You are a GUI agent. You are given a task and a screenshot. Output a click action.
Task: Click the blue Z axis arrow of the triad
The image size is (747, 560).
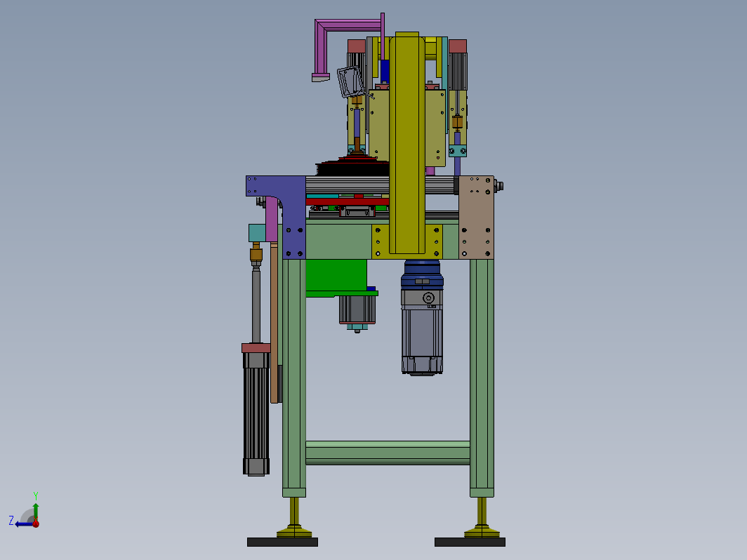click(x=23, y=524)
